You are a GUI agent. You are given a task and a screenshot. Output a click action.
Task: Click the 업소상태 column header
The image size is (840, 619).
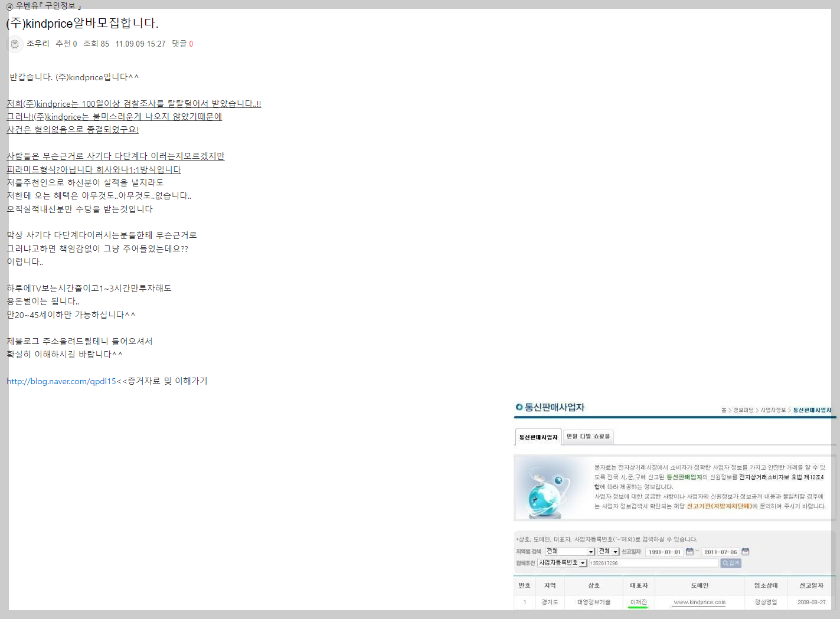point(766,585)
